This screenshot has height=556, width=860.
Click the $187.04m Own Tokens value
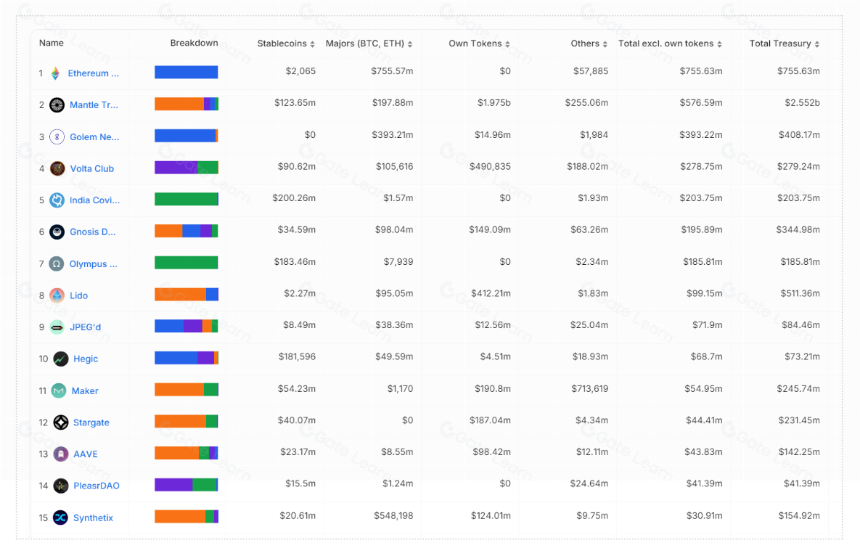pos(490,421)
